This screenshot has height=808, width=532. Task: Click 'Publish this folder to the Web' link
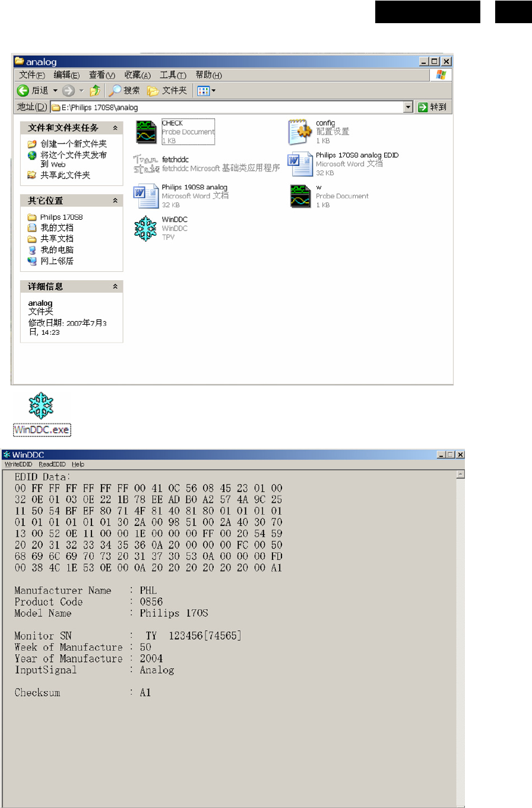pyautogui.click(x=67, y=159)
